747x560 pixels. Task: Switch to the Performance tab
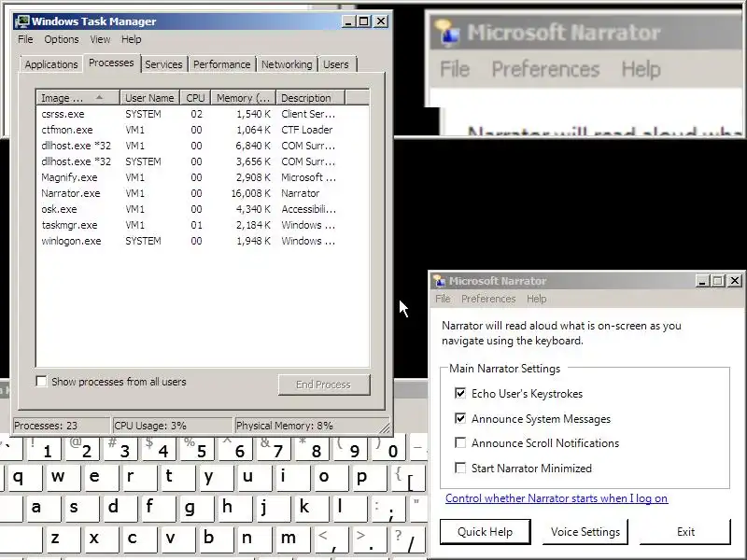pyautogui.click(x=221, y=64)
